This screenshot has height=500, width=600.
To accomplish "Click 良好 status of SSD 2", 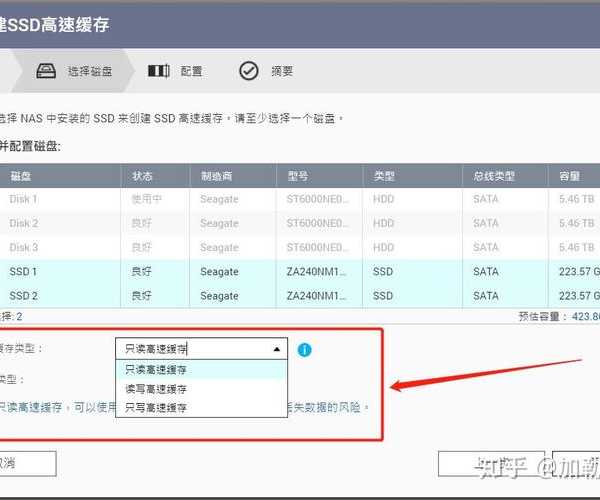I will [x=142, y=296].
